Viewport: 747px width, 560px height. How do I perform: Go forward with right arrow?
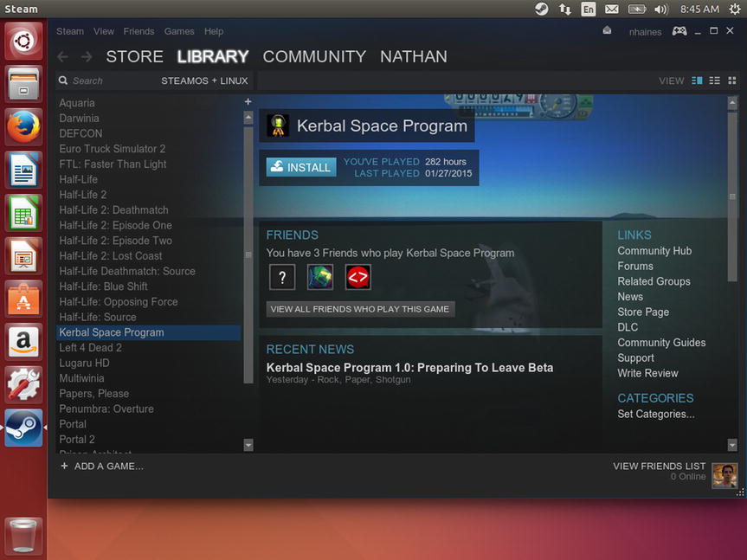pos(87,57)
